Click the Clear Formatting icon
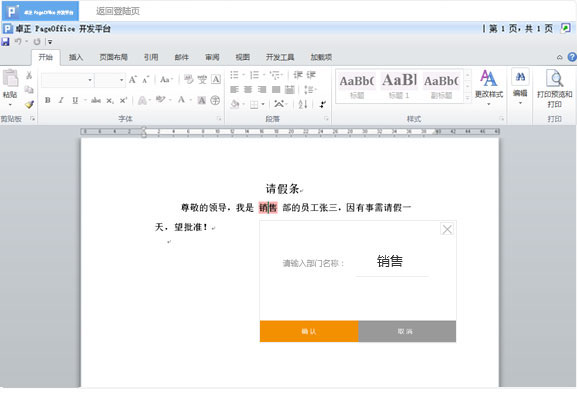The height and width of the screenshot is (394, 578). tap(188, 79)
